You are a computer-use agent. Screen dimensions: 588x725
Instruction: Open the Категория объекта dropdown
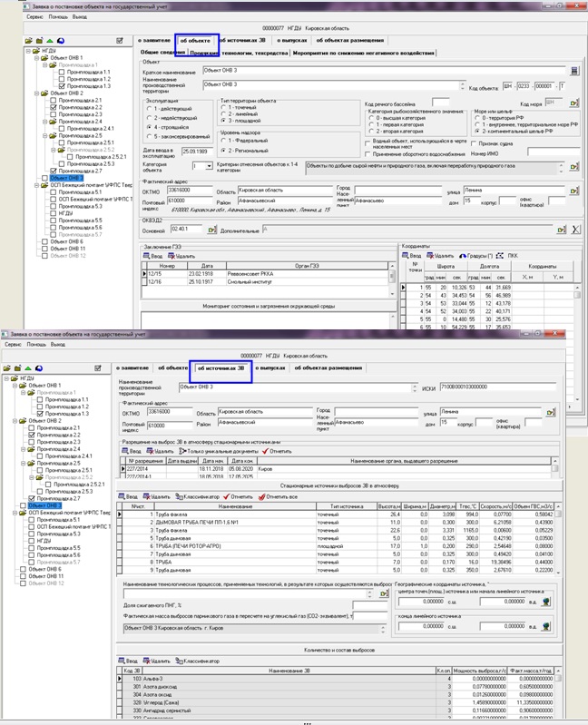[x=211, y=167]
